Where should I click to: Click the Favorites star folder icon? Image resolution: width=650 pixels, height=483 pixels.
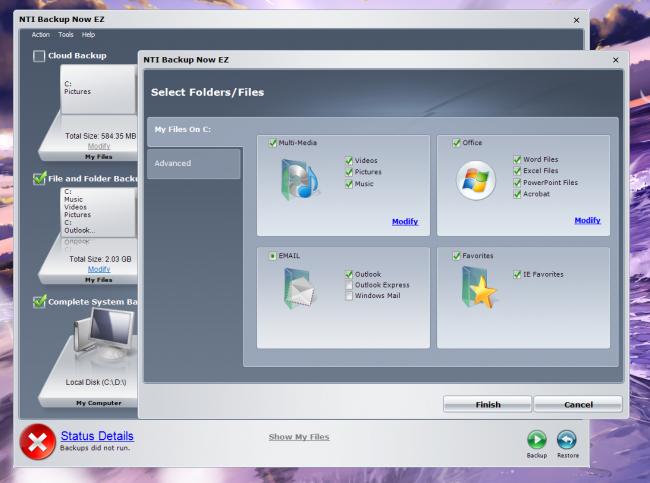[479, 287]
